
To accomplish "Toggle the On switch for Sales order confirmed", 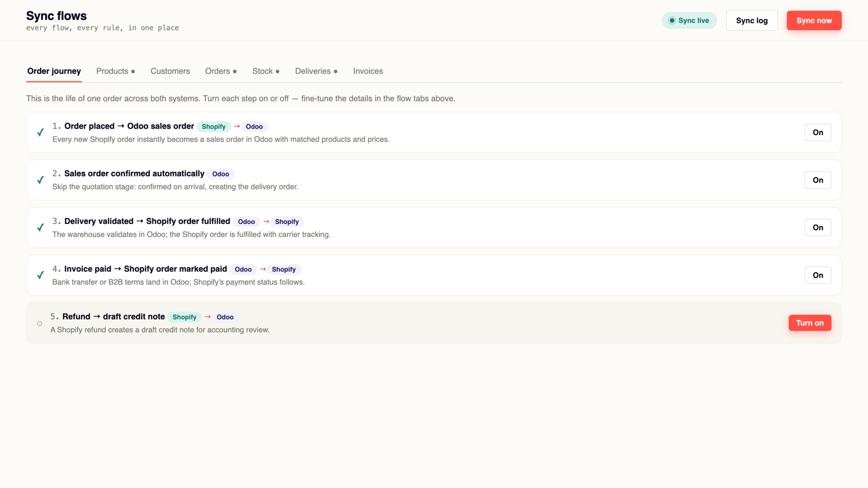I will click(x=818, y=180).
